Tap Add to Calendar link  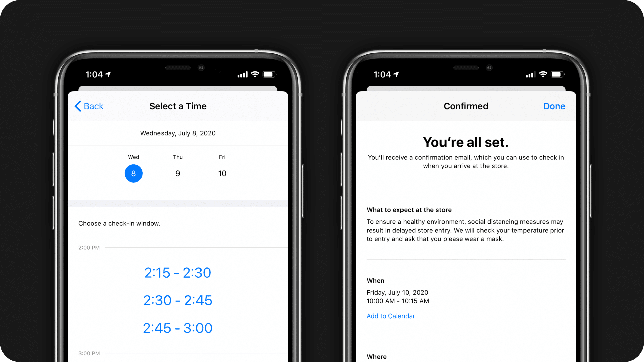(x=391, y=315)
